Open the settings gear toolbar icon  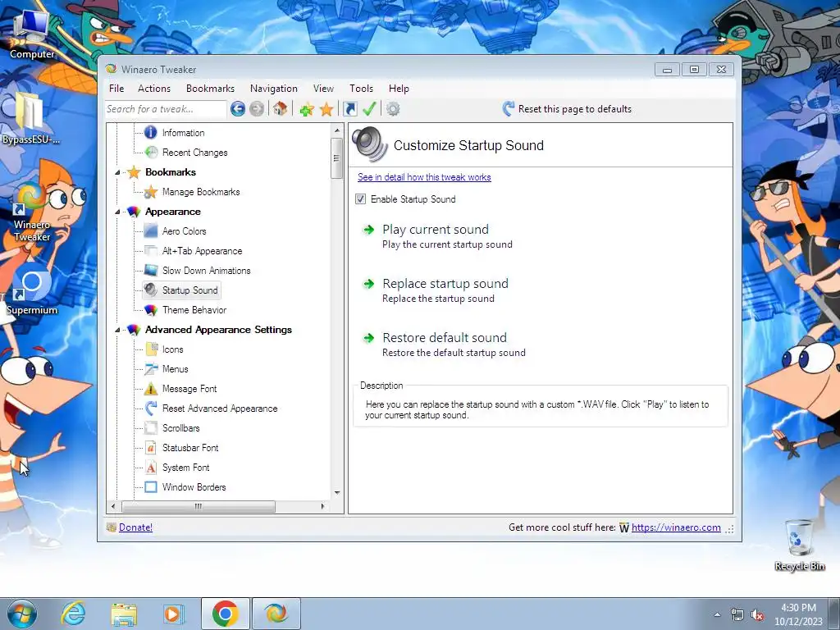393,109
